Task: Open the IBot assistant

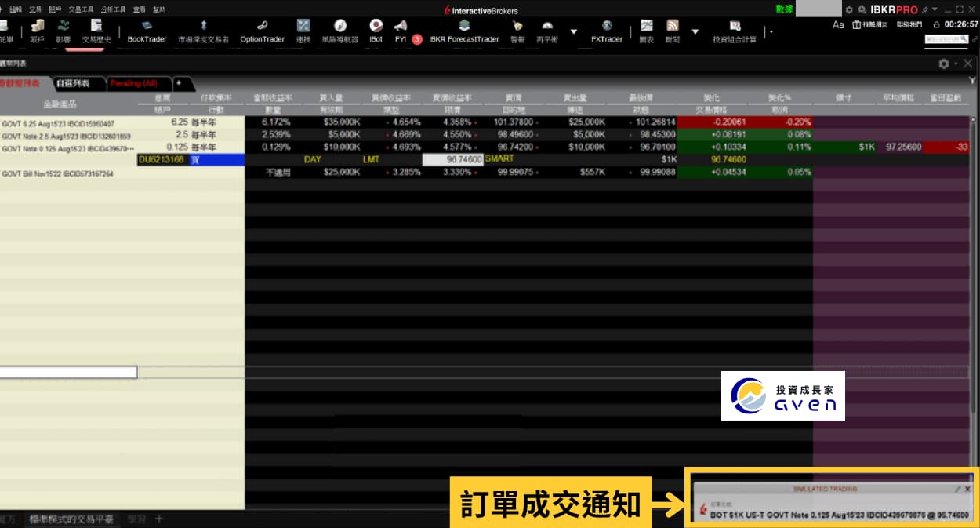Action: pyautogui.click(x=376, y=31)
